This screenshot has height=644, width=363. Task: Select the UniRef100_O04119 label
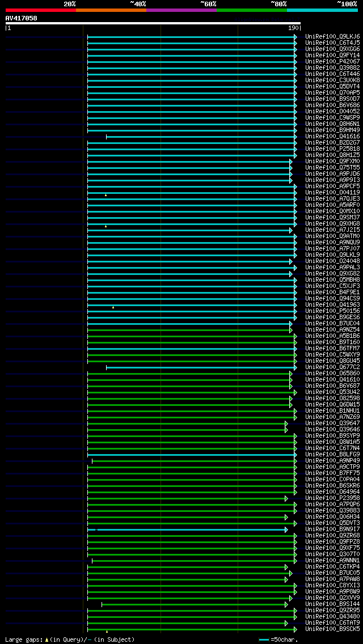(332, 193)
